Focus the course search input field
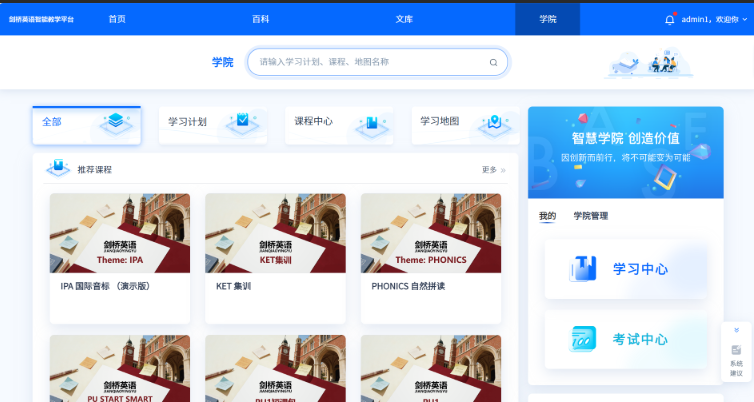754x402 pixels. (377, 62)
